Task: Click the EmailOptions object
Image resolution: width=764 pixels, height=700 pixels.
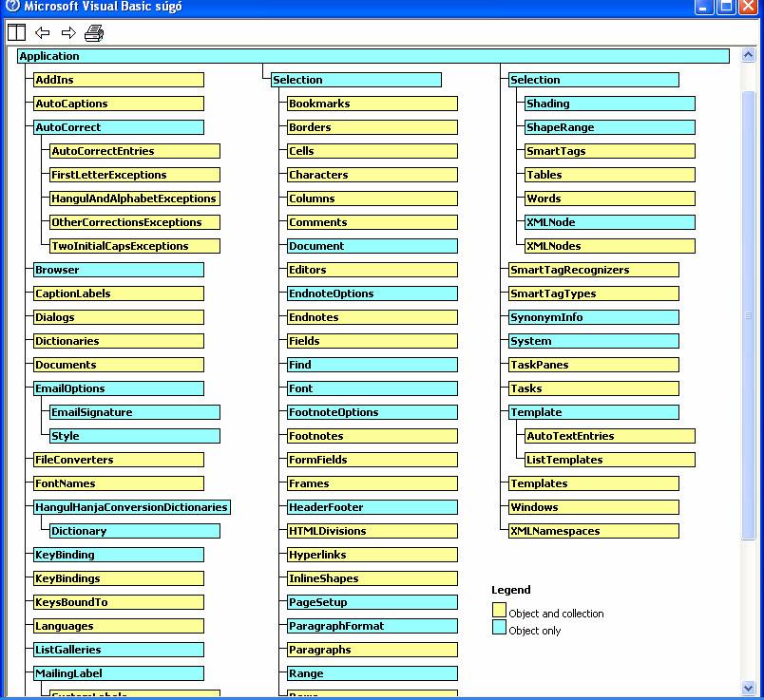Action: coord(119,388)
